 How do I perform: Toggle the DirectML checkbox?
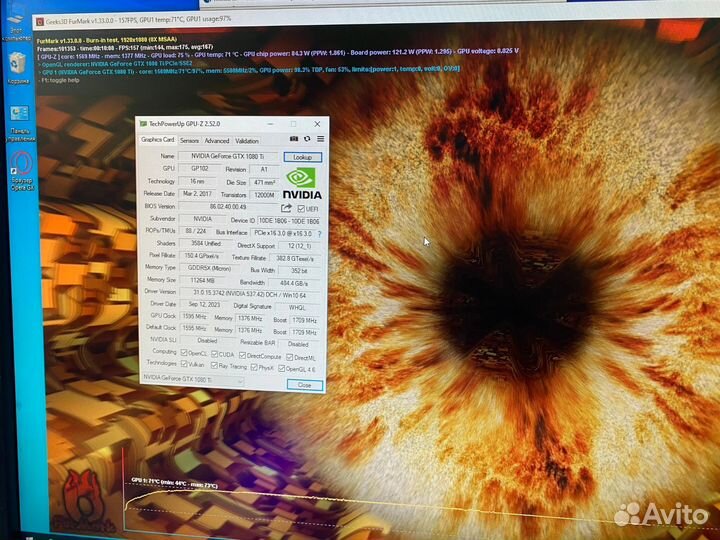pyautogui.click(x=290, y=357)
